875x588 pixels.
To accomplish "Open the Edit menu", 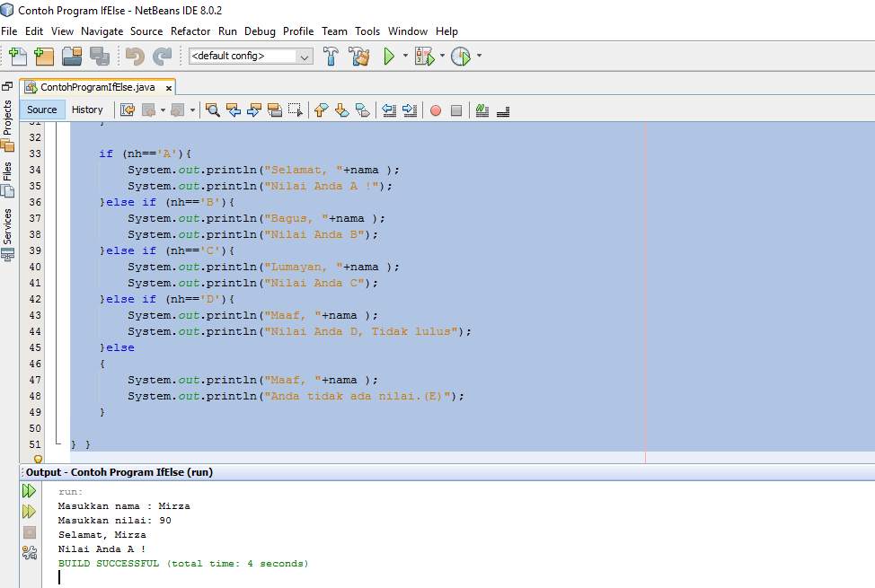I will [x=33, y=31].
